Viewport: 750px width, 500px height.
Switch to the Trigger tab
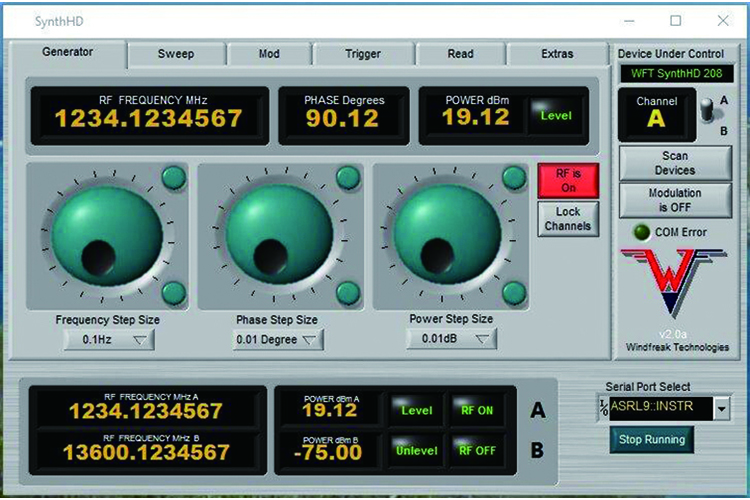click(x=363, y=54)
